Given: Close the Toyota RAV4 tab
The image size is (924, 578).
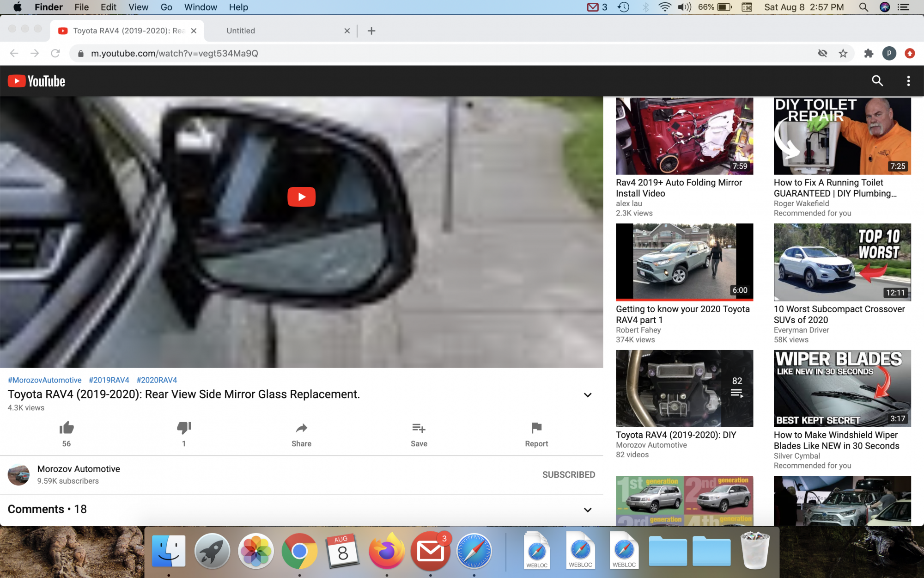Looking at the screenshot, I should coord(194,31).
